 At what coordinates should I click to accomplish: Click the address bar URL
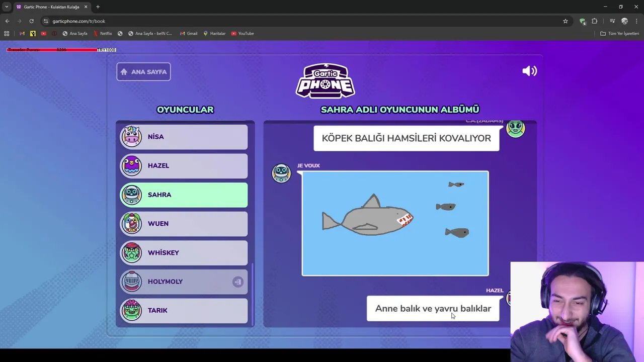coord(79,21)
